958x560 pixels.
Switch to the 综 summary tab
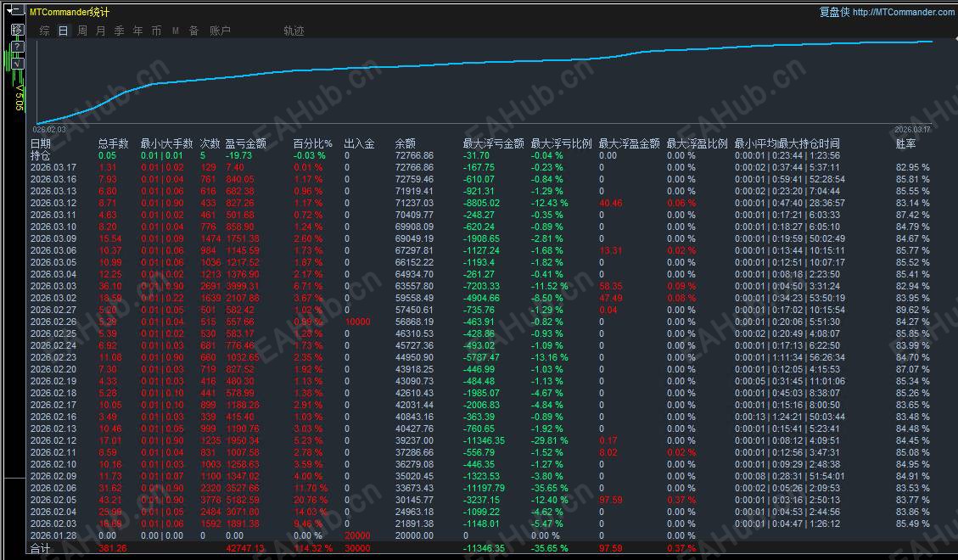(45, 31)
